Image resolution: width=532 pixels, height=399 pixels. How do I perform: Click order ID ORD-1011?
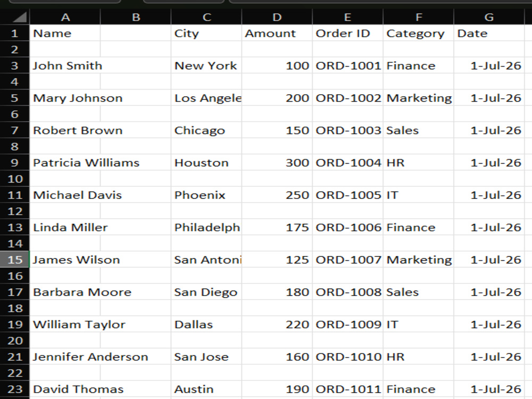point(347,389)
